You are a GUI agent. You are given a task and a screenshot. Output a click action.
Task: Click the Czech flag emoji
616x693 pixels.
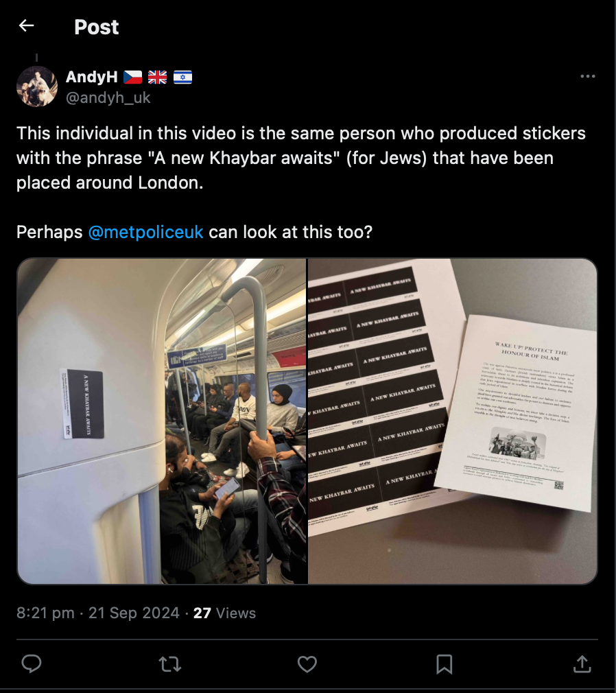tap(132, 78)
